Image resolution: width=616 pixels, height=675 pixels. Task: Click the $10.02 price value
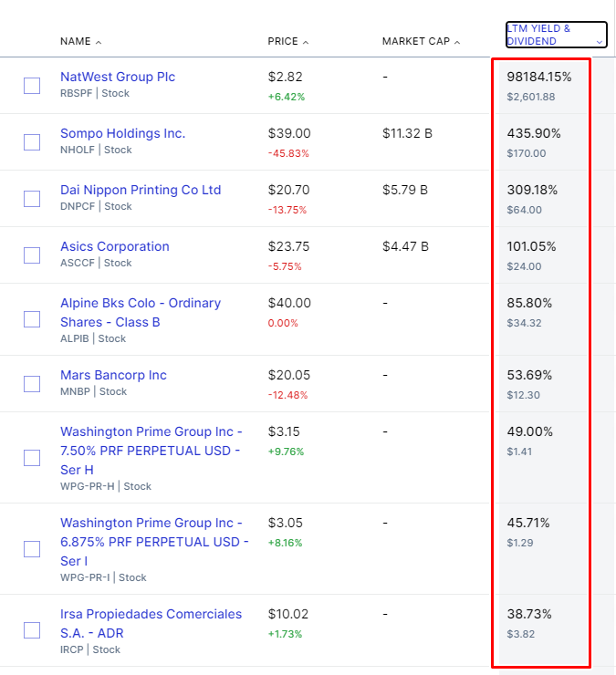point(288,614)
